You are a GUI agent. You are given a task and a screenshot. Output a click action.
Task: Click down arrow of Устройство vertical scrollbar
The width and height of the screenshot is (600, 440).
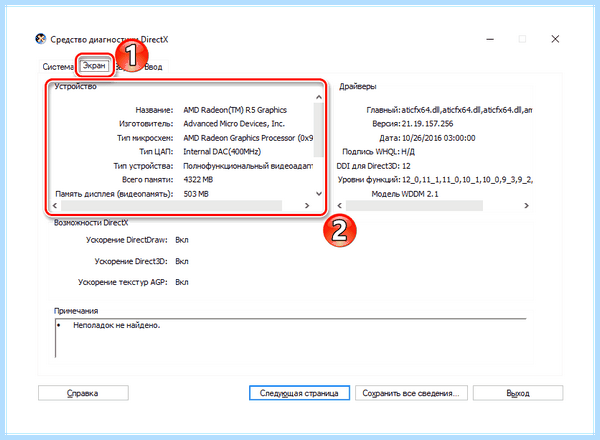[318, 194]
